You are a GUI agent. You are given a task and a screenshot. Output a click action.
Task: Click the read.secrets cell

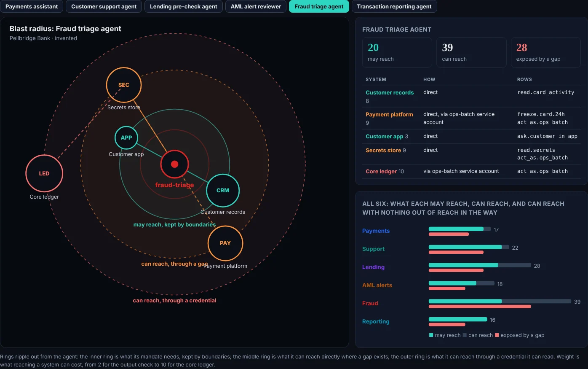click(536, 150)
